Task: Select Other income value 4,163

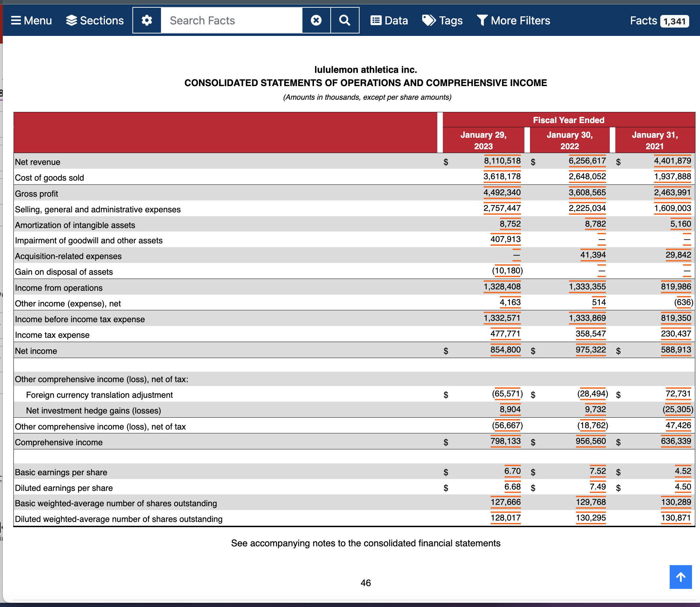Action: [510, 302]
